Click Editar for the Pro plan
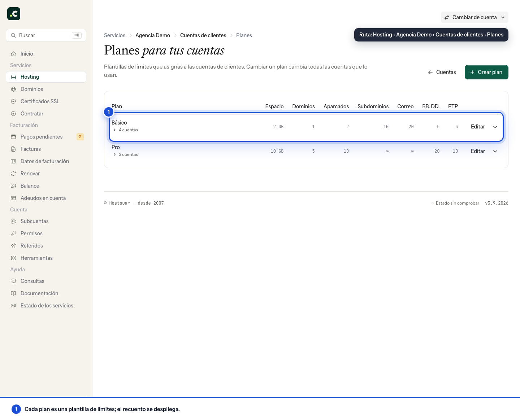The height and width of the screenshot is (420, 520). point(478,151)
